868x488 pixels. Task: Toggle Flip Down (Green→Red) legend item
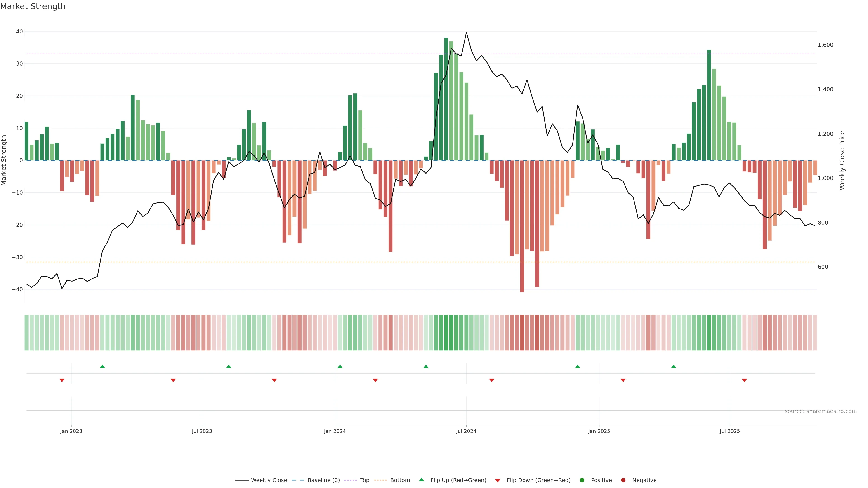[x=538, y=480]
